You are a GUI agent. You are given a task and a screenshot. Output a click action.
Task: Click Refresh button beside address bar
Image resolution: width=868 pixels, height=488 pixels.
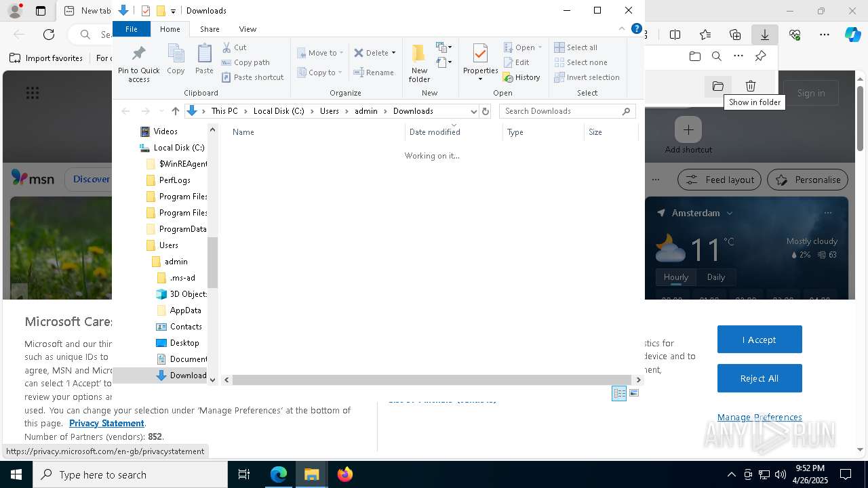pos(485,111)
